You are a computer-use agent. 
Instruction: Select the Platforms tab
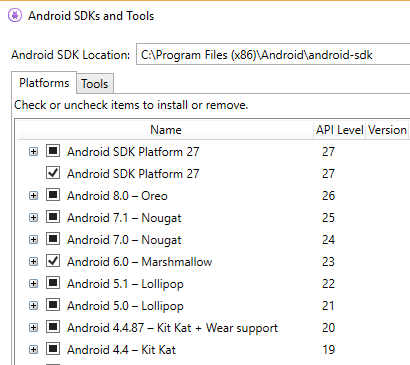[x=44, y=83]
